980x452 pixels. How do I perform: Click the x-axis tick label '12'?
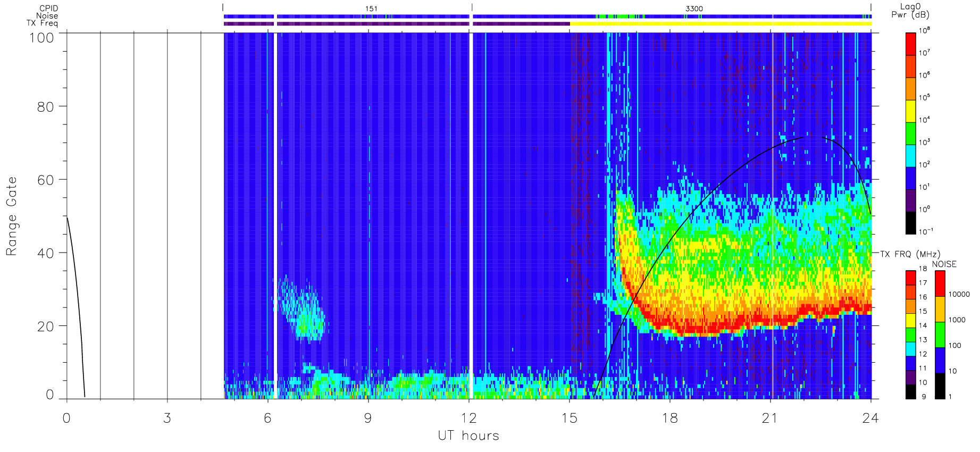(469, 418)
